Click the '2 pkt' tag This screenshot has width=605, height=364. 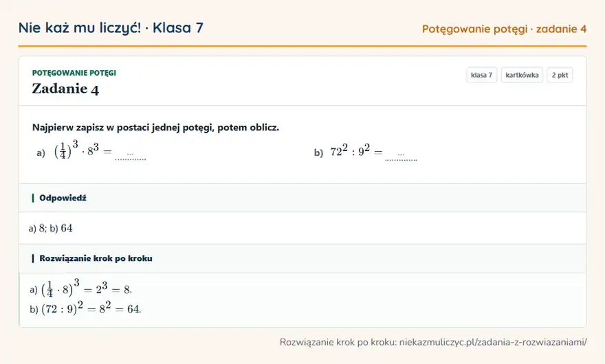pos(560,75)
